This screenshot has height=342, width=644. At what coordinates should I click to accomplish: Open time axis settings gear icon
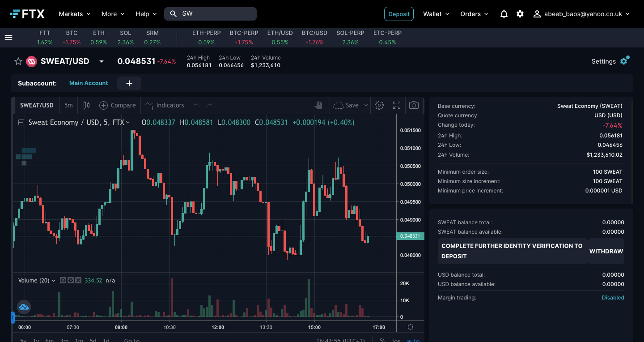click(410, 327)
